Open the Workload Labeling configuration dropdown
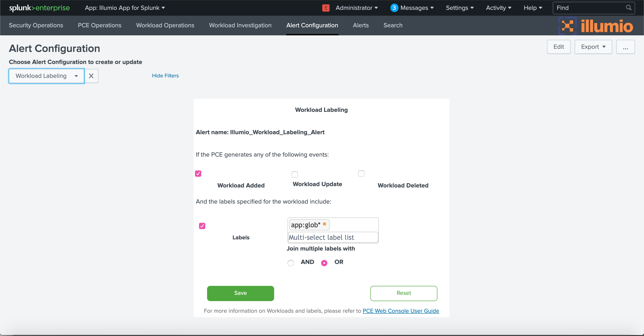Screen dimensions: 644x336 pos(47,76)
